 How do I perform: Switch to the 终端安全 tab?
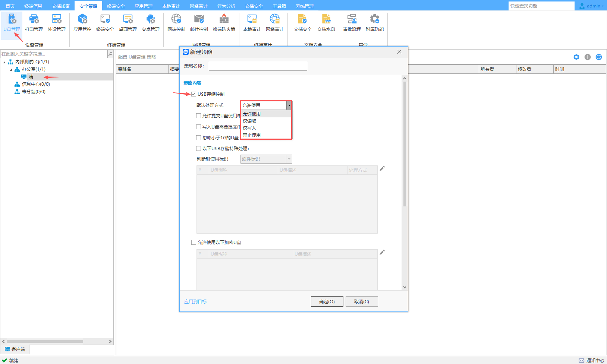click(x=116, y=6)
